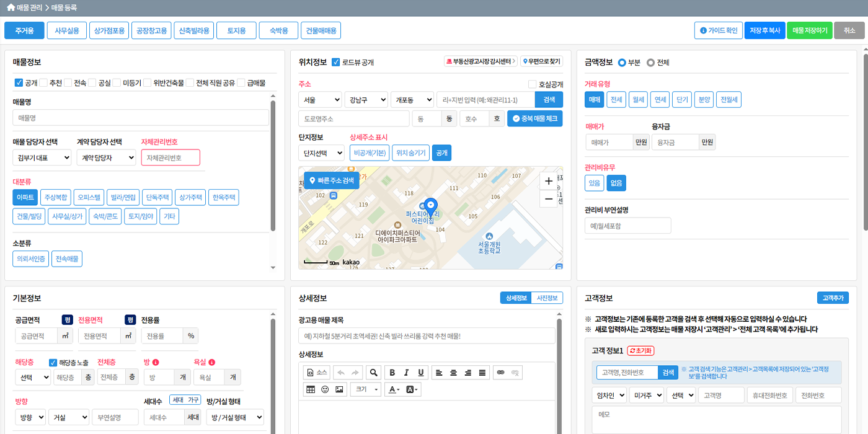
Task: Insert an image into 상세정보 editor
Action: [x=339, y=389]
